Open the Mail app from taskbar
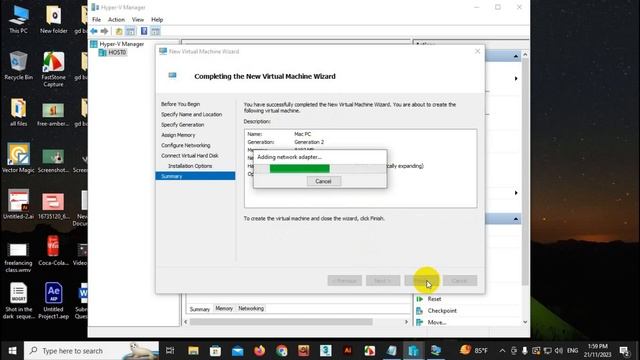The height and width of the screenshot is (360, 640). [238, 351]
